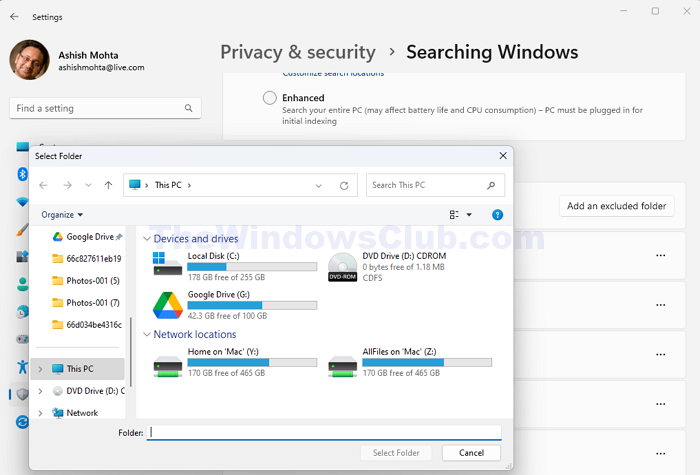The image size is (700, 475).
Task: Select the Local Disk (C:) drive icon
Action: (167, 265)
